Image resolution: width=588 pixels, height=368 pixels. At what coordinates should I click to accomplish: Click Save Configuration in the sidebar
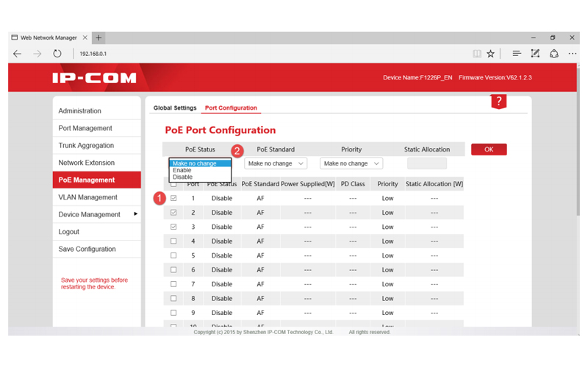[97, 249]
